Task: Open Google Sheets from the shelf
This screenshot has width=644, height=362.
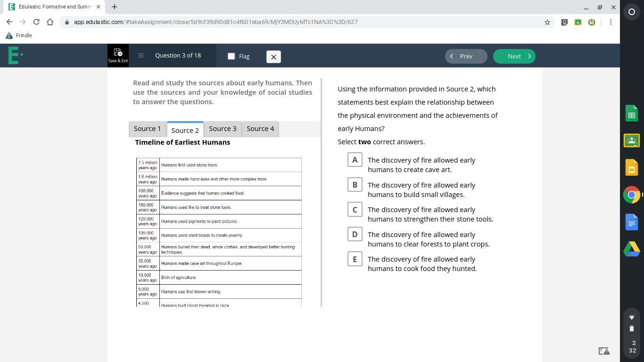Action: pyautogui.click(x=632, y=114)
